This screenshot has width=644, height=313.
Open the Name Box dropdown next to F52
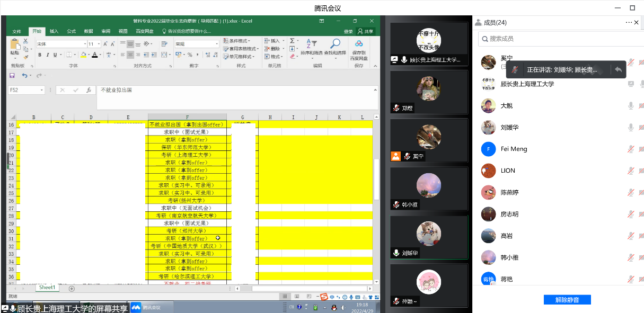coord(42,90)
